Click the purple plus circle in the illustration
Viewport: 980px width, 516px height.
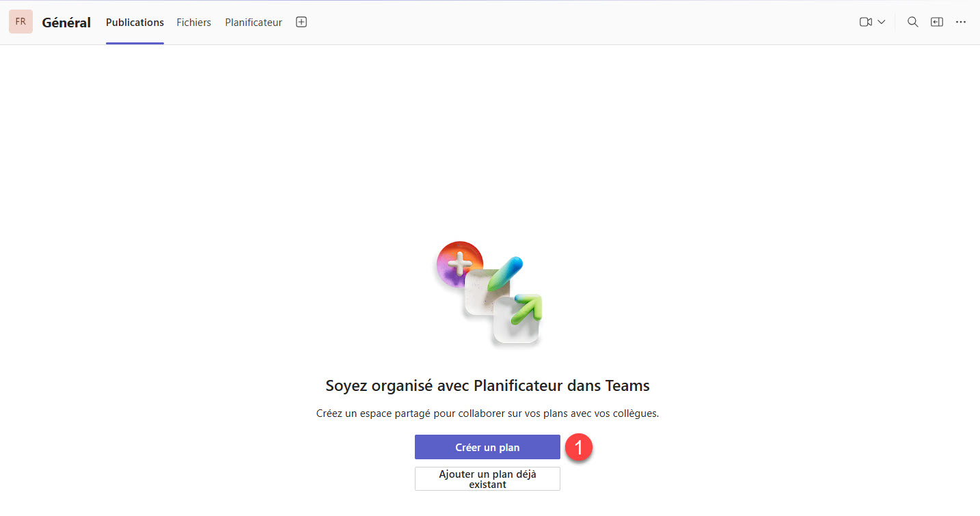(459, 263)
